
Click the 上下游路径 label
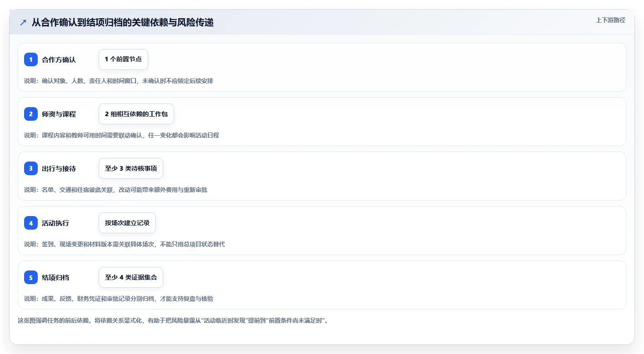610,20
